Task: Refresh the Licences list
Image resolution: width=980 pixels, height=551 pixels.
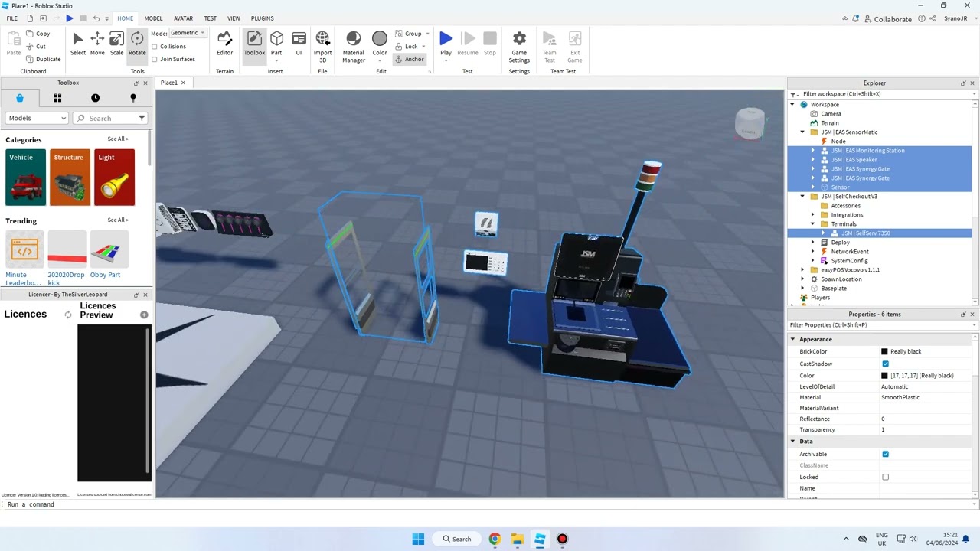Action: click(68, 315)
